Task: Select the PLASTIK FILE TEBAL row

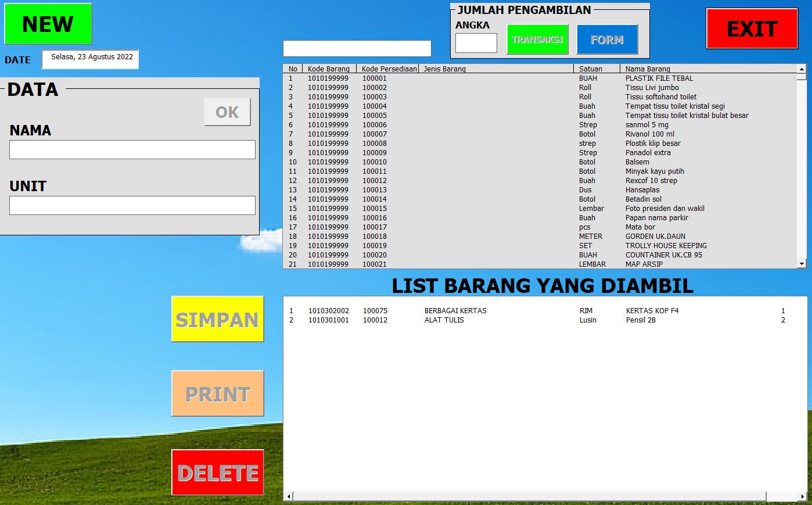Action: tap(540, 78)
